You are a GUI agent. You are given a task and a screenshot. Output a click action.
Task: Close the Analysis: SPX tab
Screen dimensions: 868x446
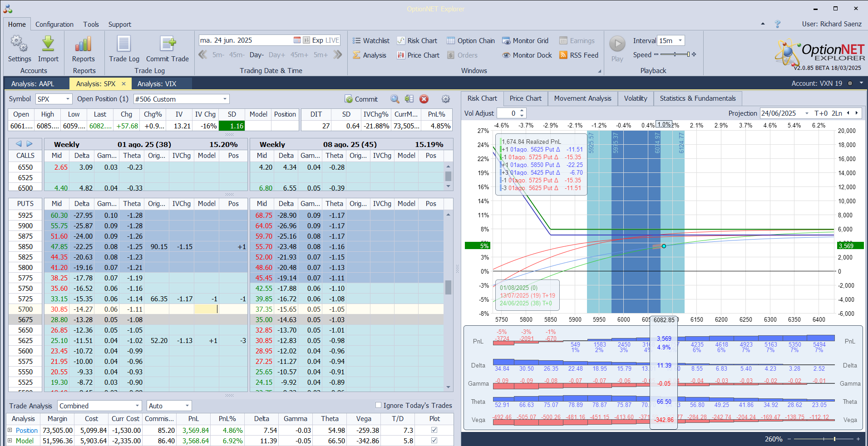point(123,83)
